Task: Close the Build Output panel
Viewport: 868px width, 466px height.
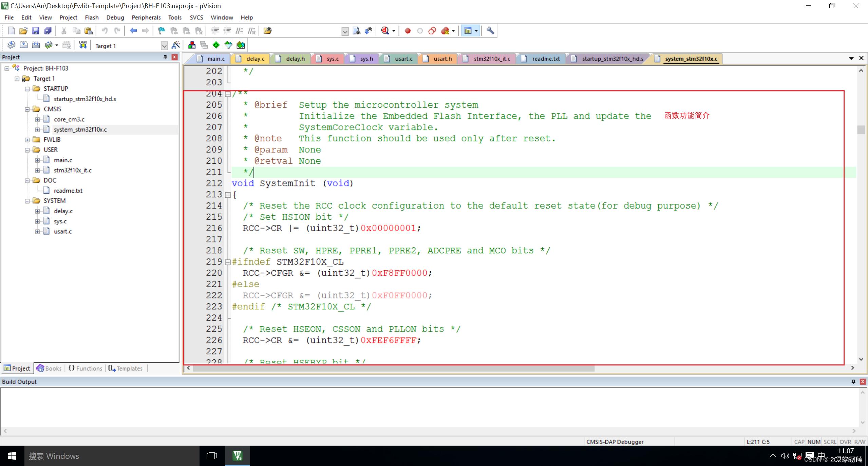Action: click(863, 382)
